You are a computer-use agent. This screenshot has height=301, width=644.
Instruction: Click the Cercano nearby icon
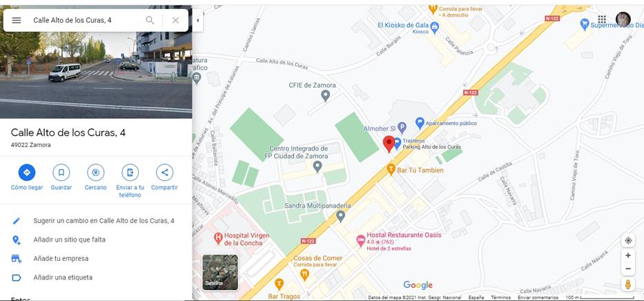pos(96,173)
